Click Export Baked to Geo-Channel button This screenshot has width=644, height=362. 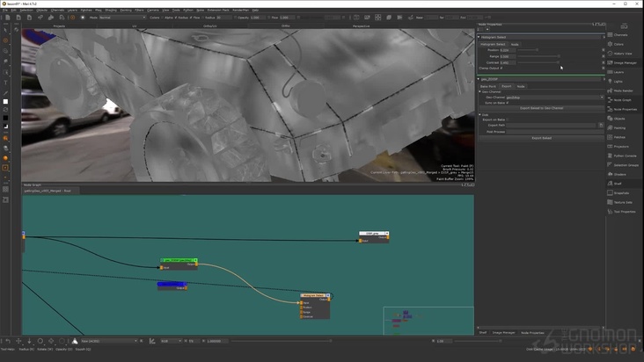pyautogui.click(x=541, y=108)
